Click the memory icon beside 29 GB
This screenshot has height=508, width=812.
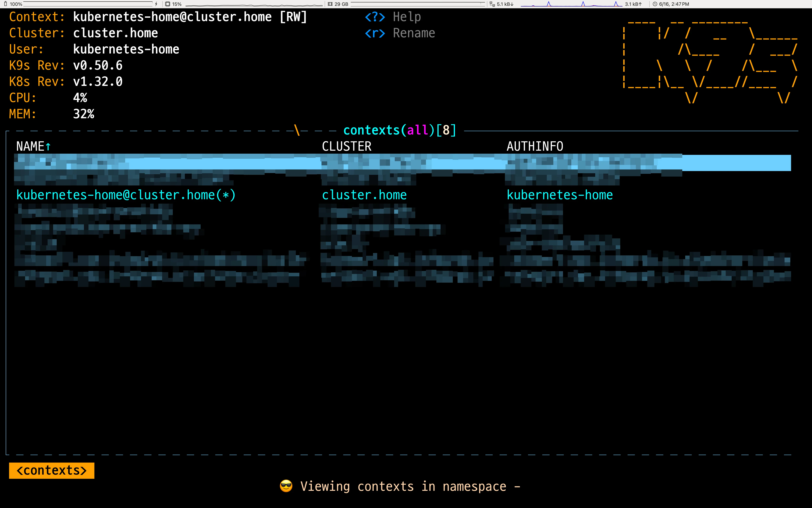(x=330, y=4)
